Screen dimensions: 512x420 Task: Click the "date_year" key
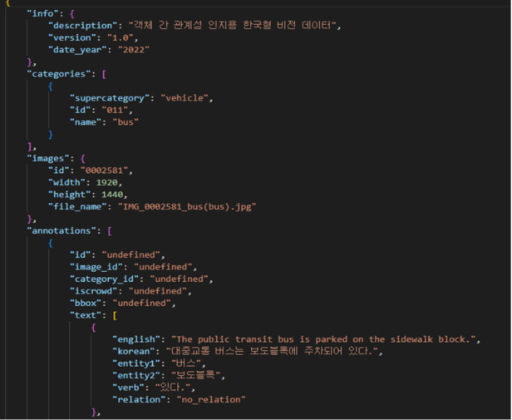click(x=77, y=50)
